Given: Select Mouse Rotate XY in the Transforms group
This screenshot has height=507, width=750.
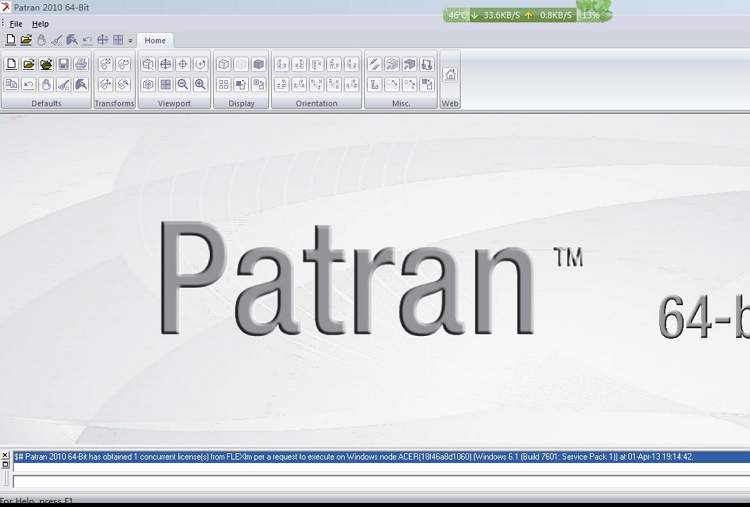Looking at the screenshot, I should (x=106, y=64).
